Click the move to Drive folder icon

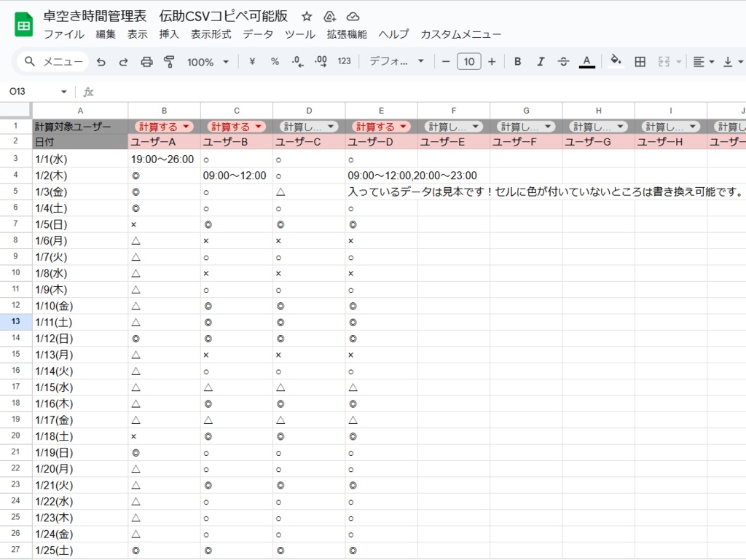[330, 17]
